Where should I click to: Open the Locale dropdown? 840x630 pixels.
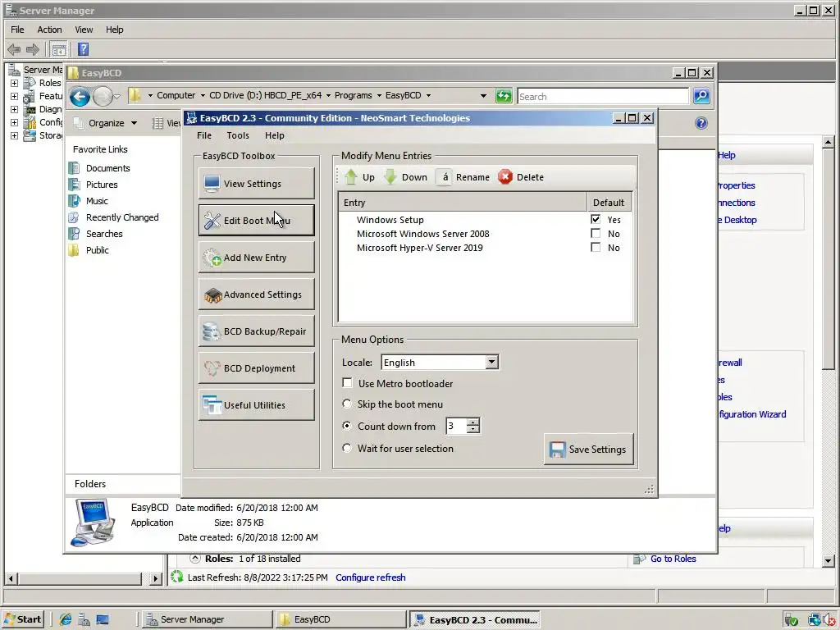coord(492,362)
